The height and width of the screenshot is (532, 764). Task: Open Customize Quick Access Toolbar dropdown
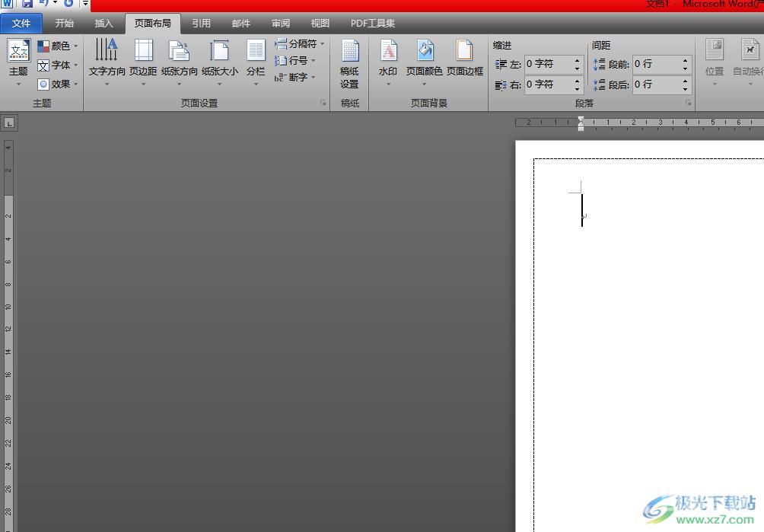click(x=85, y=3)
